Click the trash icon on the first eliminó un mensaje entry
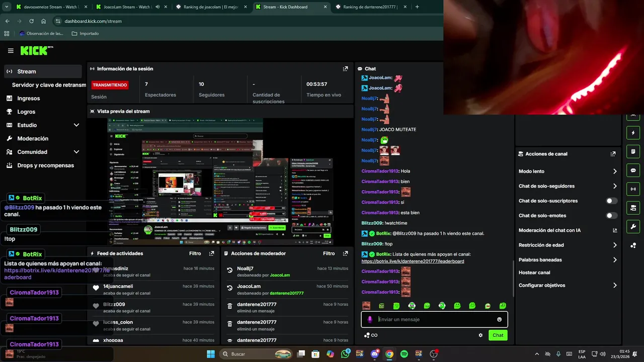Viewport: 644px width, 362px height. pos(229,306)
